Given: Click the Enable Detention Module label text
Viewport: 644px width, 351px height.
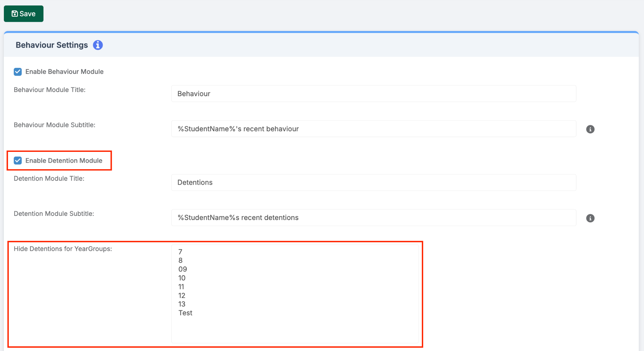Looking at the screenshot, I should click(64, 161).
